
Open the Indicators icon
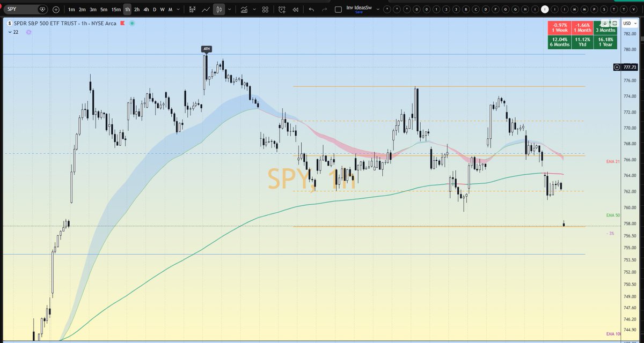click(x=244, y=10)
